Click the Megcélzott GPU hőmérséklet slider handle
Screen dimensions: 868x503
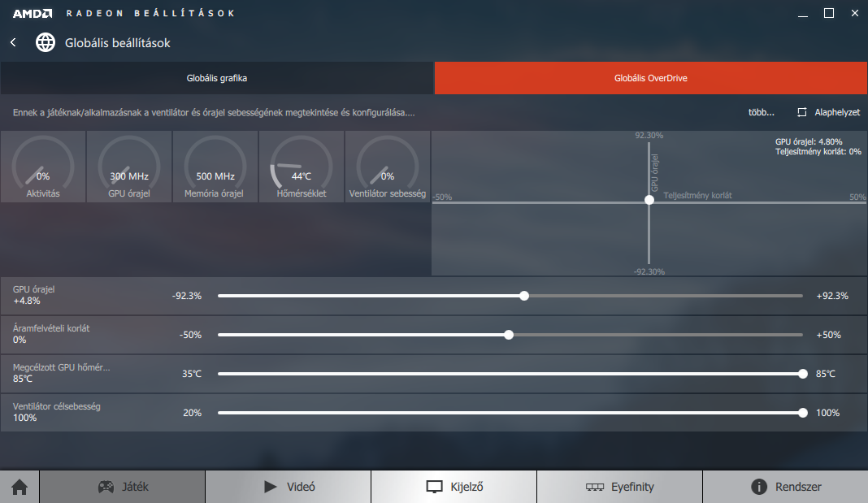tap(803, 374)
